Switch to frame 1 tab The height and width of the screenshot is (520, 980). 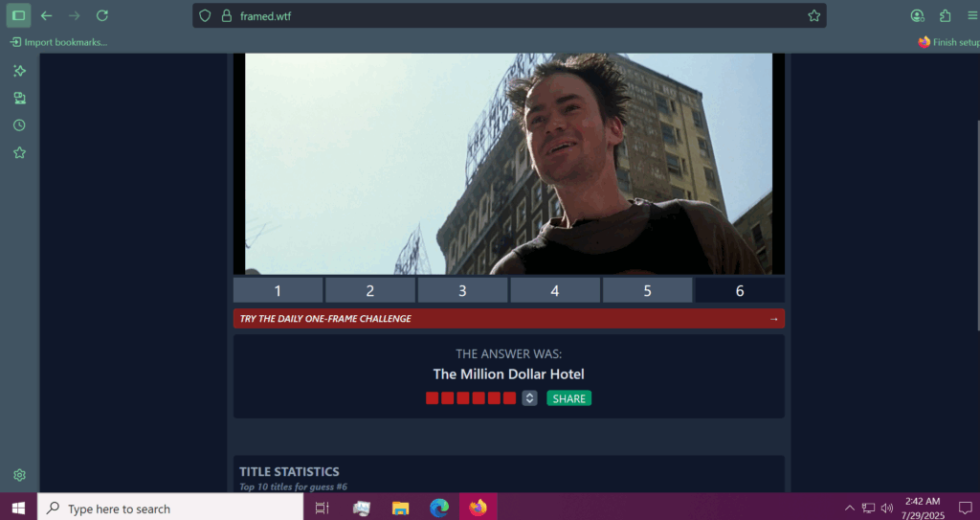tap(278, 291)
